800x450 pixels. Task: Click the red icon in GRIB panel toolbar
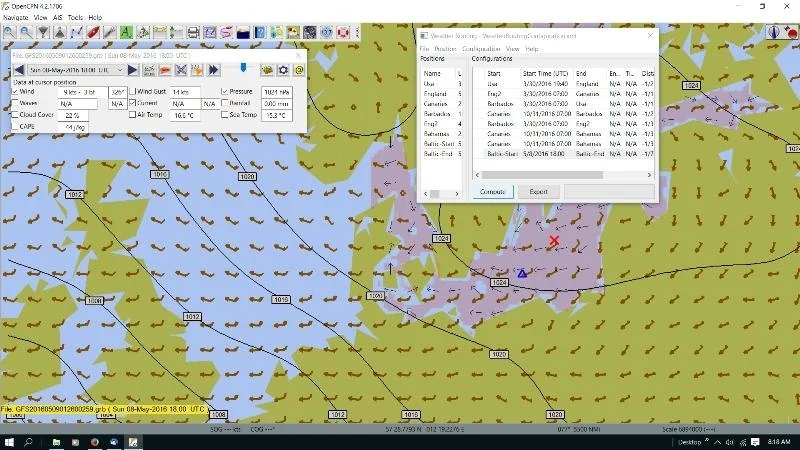(165, 70)
